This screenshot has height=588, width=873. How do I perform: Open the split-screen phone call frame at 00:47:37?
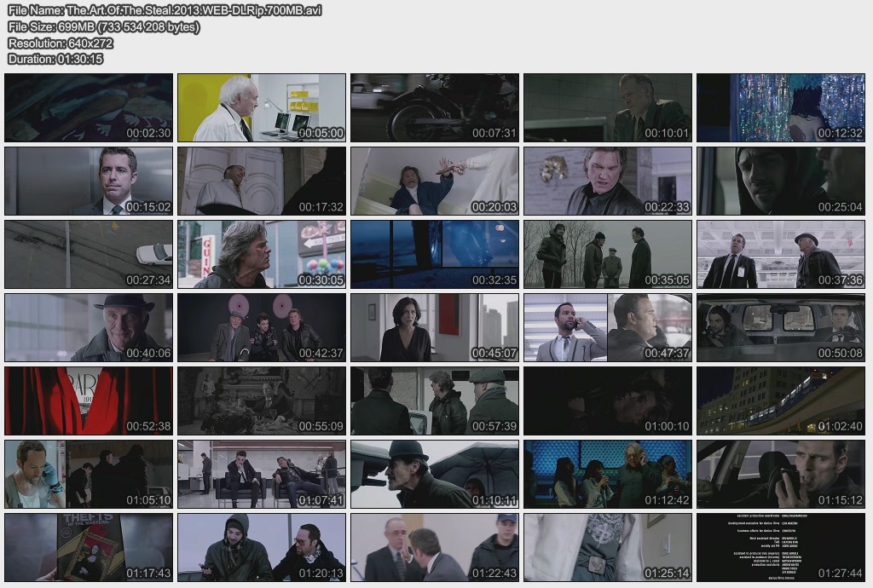[x=607, y=327]
